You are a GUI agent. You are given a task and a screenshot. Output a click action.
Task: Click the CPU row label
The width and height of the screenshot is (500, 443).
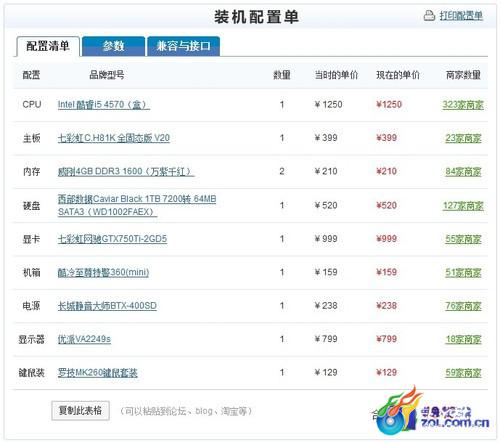point(32,105)
